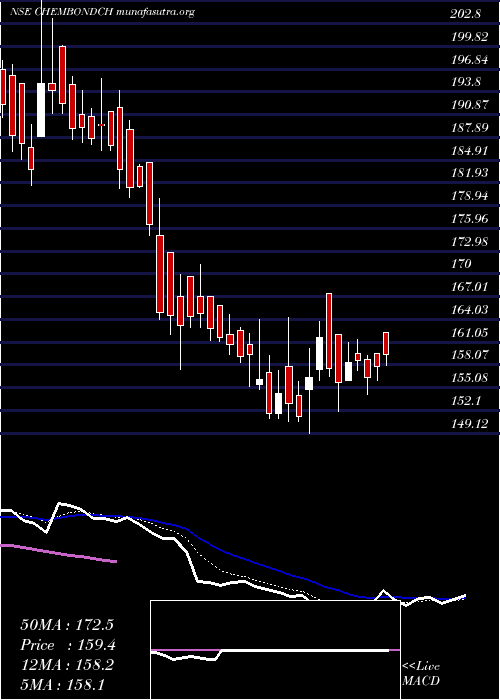Select the 172.98 price axis label
The width and height of the screenshot is (500, 700).
coord(469,241)
